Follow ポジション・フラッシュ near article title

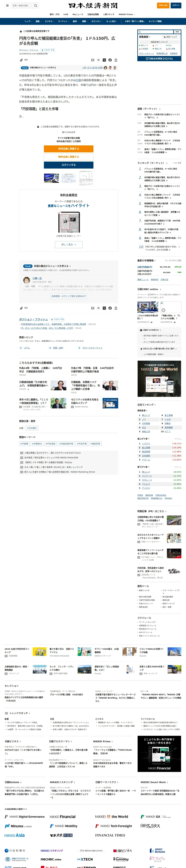pyautogui.click(x=48, y=50)
